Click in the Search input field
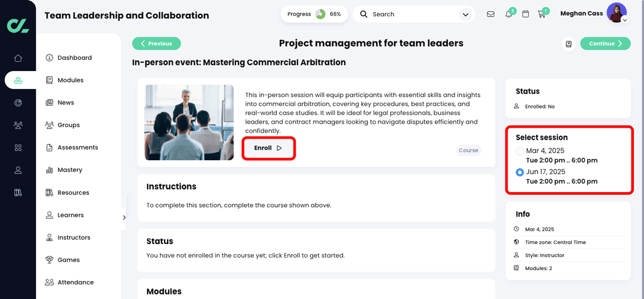This screenshot has height=299, width=644. (x=413, y=15)
